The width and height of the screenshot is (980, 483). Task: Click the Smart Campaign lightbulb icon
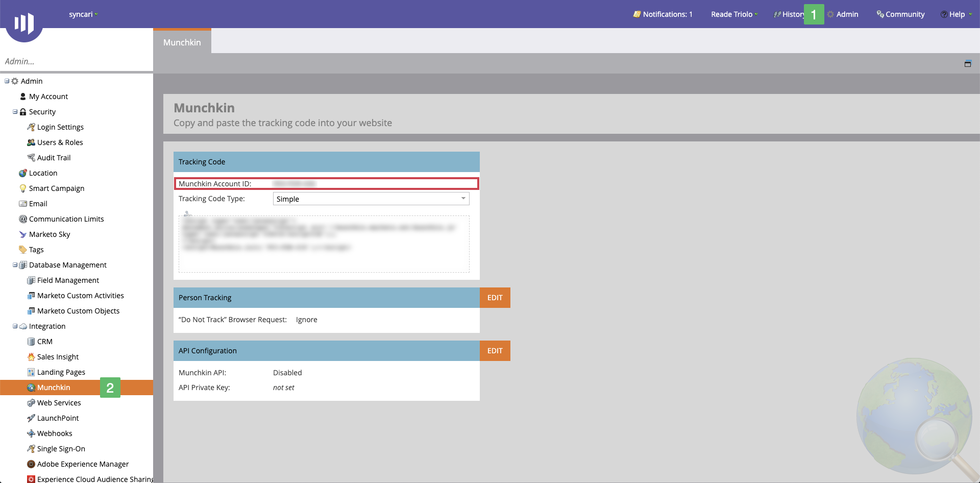coord(22,188)
